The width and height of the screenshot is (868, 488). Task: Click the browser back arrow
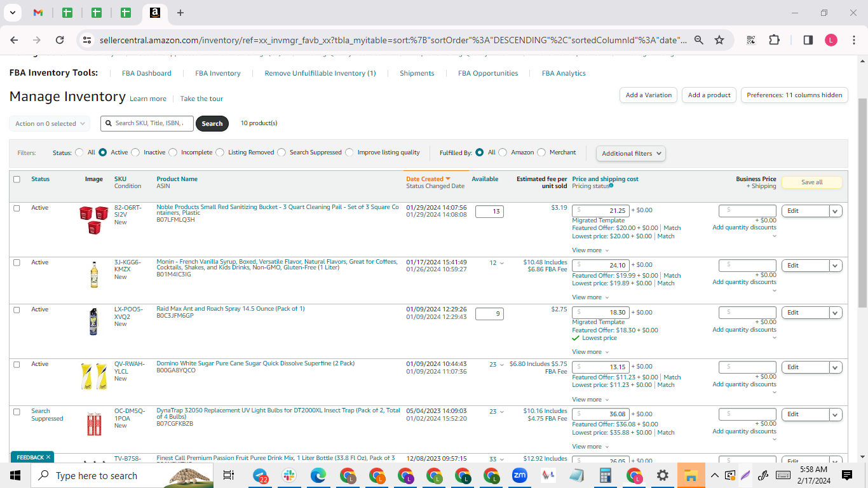(14, 40)
